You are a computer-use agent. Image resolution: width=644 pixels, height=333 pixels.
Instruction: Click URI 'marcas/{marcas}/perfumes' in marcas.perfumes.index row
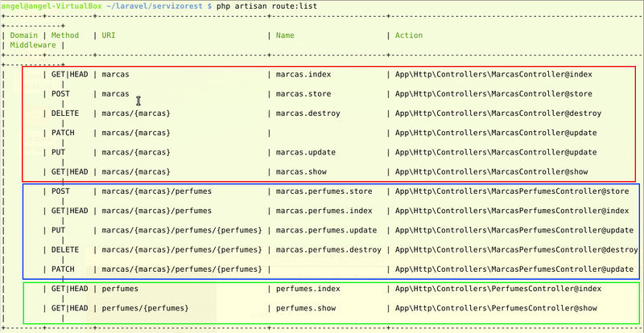[x=156, y=211]
